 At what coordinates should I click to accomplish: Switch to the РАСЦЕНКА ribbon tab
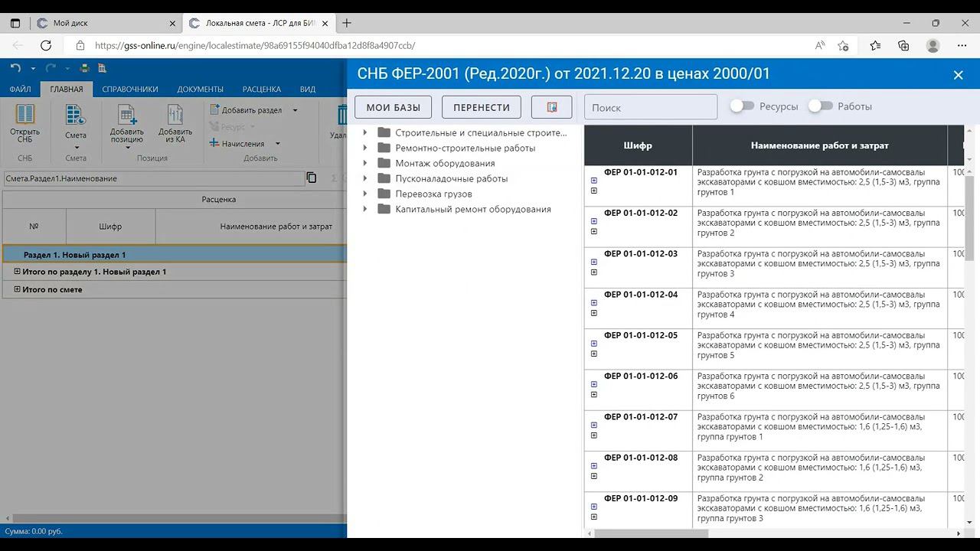pyautogui.click(x=262, y=89)
